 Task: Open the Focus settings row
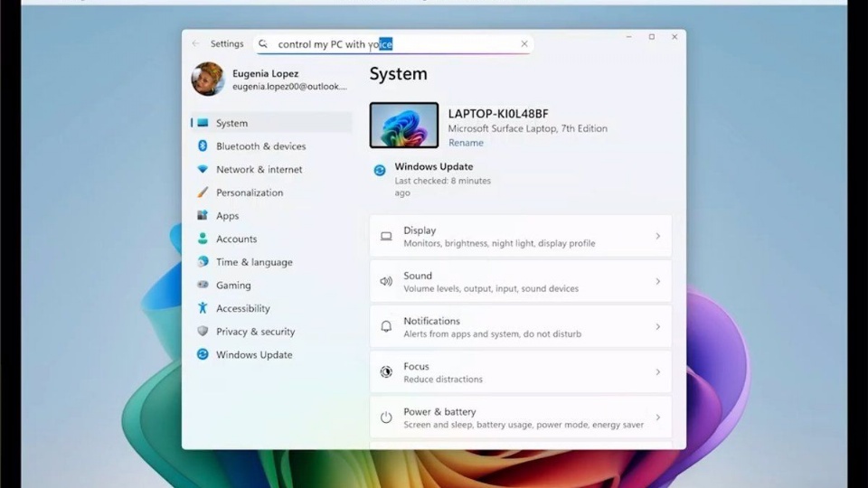[521, 372]
